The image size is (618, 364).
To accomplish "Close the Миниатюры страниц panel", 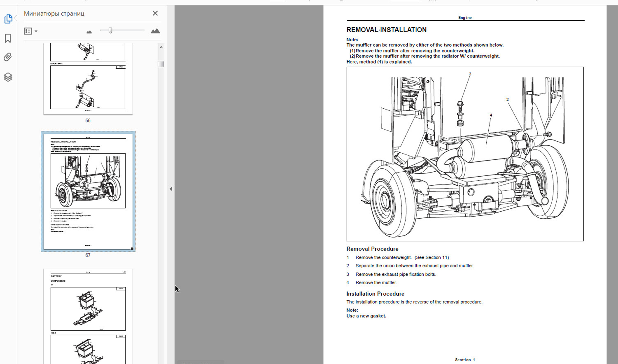I will click(155, 13).
